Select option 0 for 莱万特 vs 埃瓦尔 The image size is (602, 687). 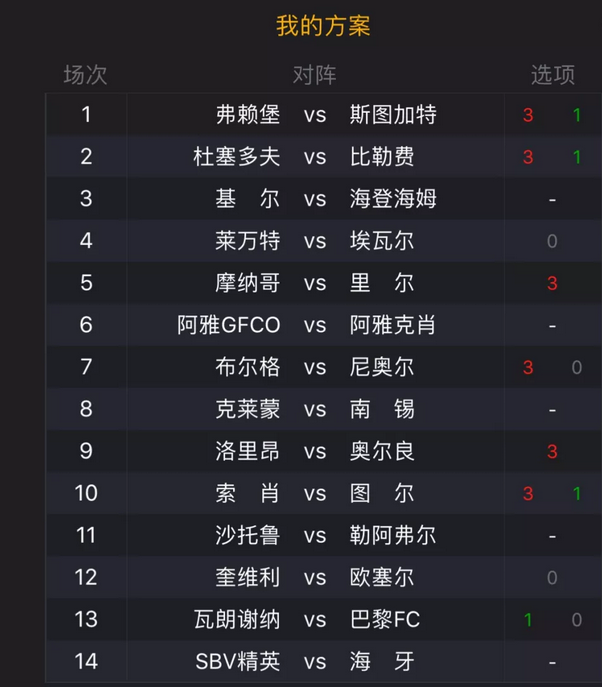click(552, 241)
